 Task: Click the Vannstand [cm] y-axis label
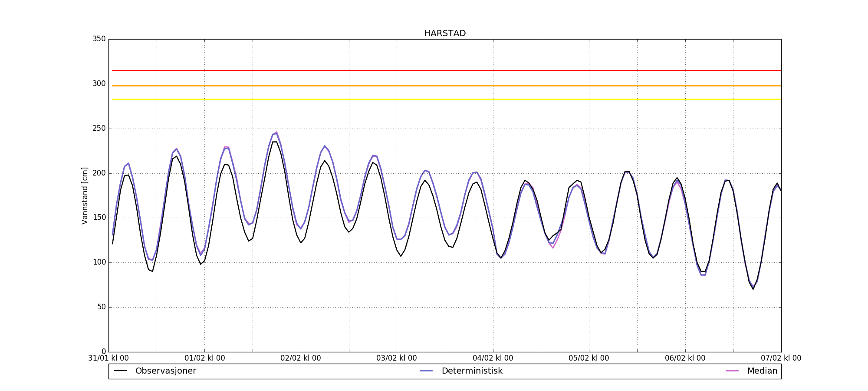[85, 195]
